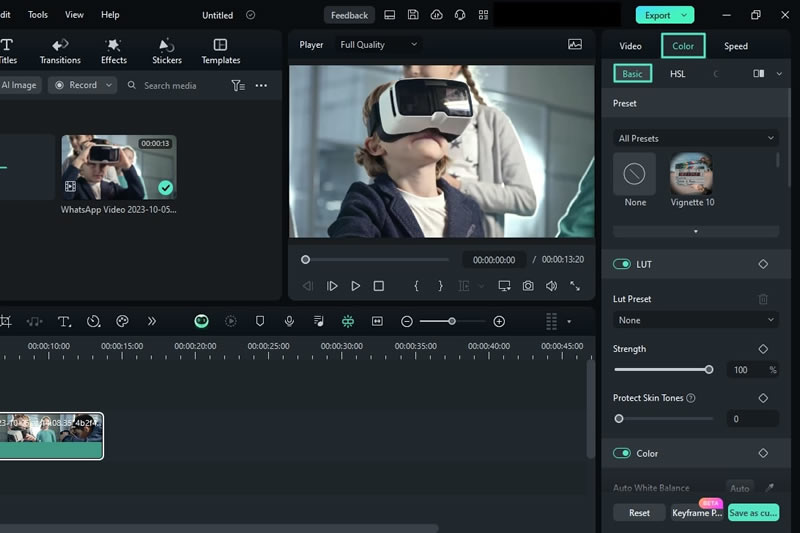Click the timeline marker shield icon
This screenshot has height=533, width=800.
pos(260,321)
